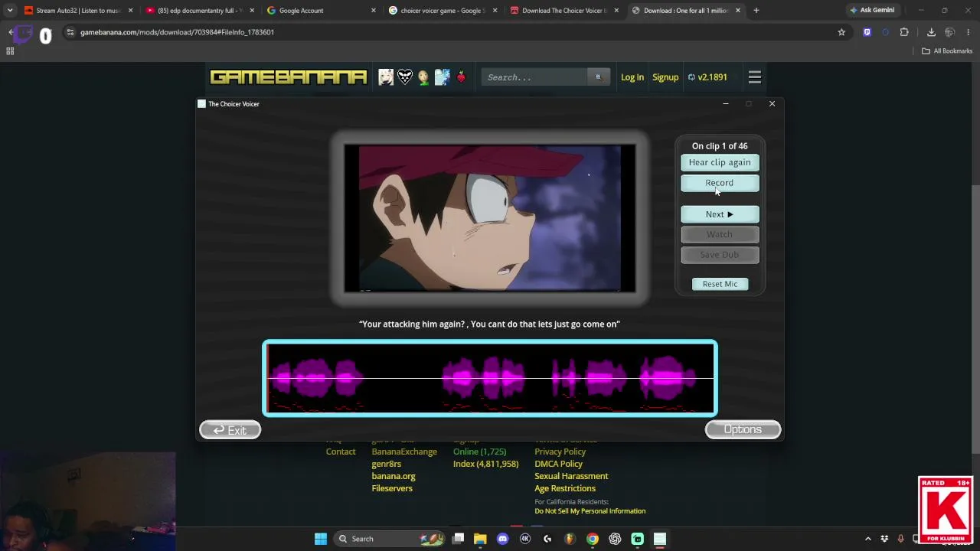
Task: Click the Reset Mic button
Action: click(720, 284)
